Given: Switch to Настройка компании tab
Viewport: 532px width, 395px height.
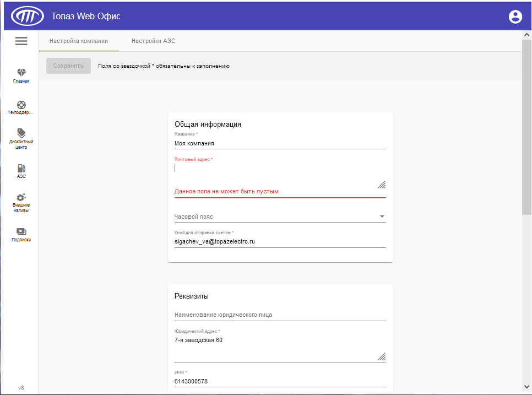Looking at the screenshot, I should tap(79, 41).
